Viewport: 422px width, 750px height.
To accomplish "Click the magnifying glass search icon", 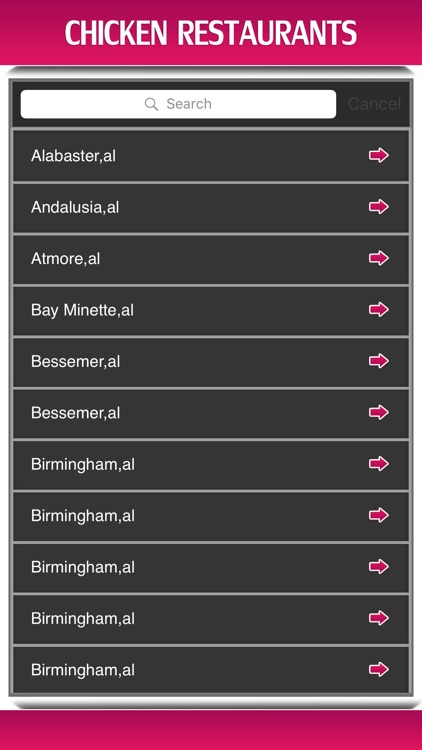I will tap(151, 104).
